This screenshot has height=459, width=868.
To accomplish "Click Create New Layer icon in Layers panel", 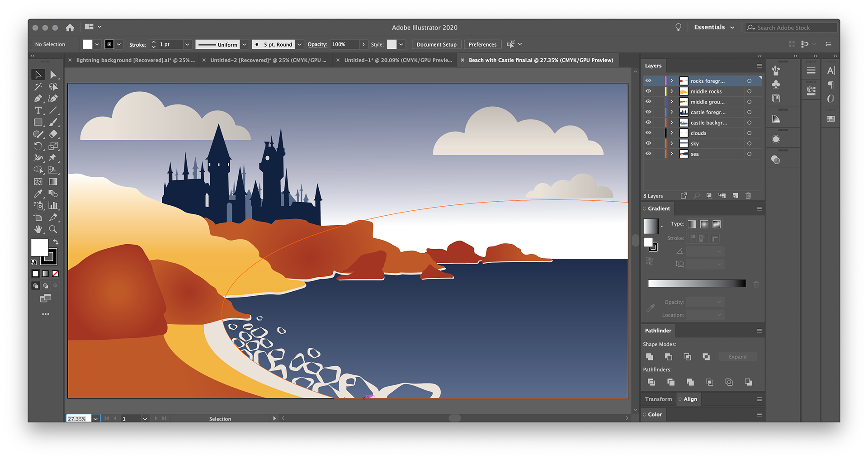I will point(736,195).
